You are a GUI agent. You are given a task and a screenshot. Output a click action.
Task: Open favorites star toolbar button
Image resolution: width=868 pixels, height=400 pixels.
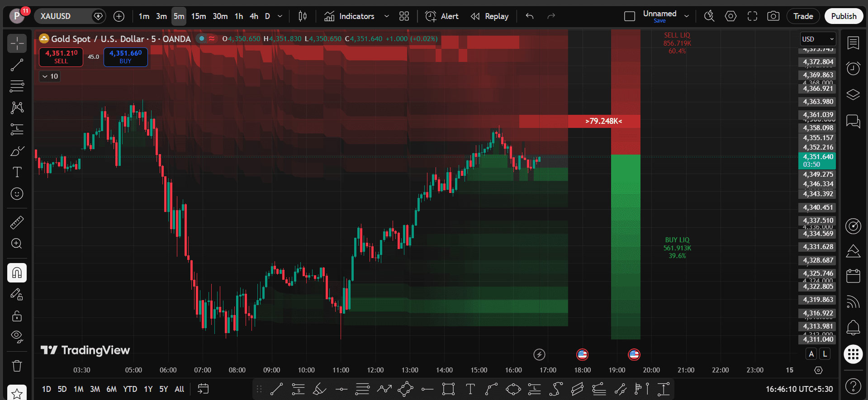17,393
